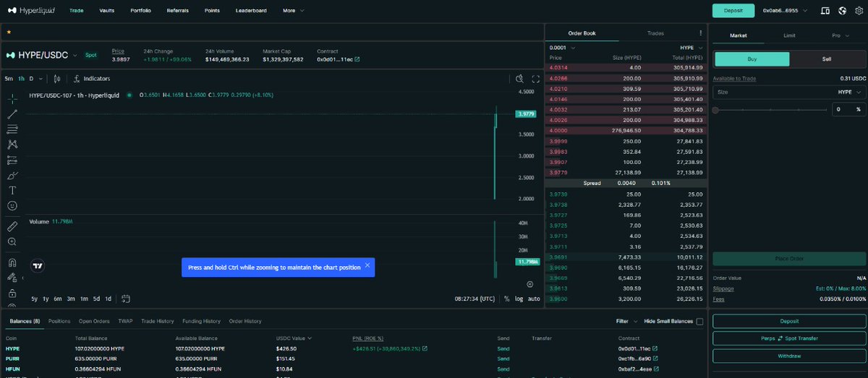Open the chart interval dropdown arrow

coord(41,78)
